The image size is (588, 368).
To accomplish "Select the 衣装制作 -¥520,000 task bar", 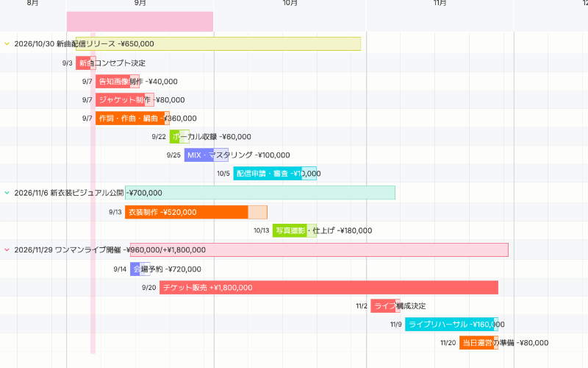I will click(x=196, y=212).
